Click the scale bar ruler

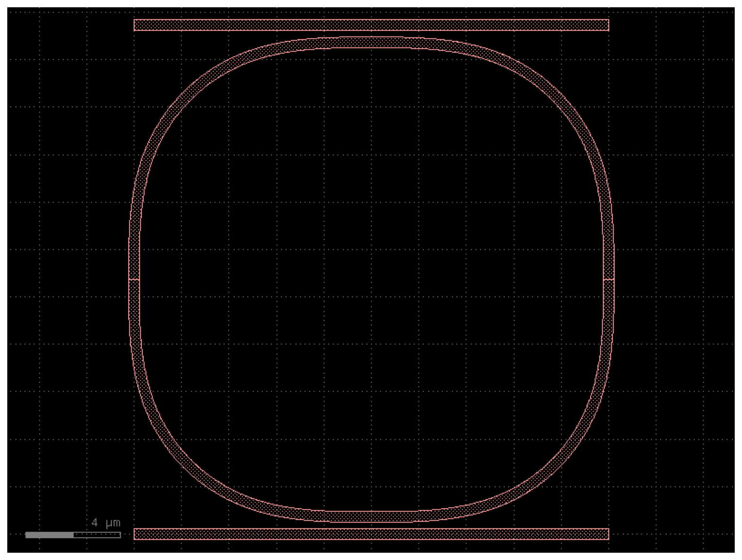73,535
